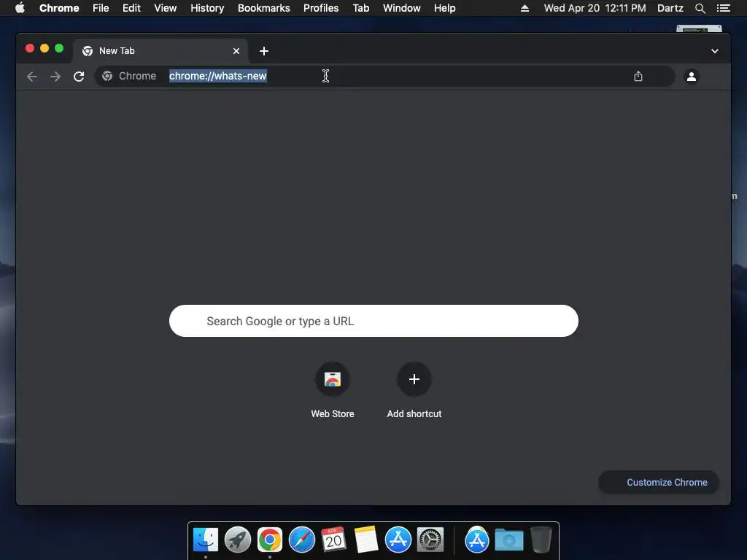Click the Add shortcut label text
This screenshot has width=747, height=560.
(x=414, y=414)
